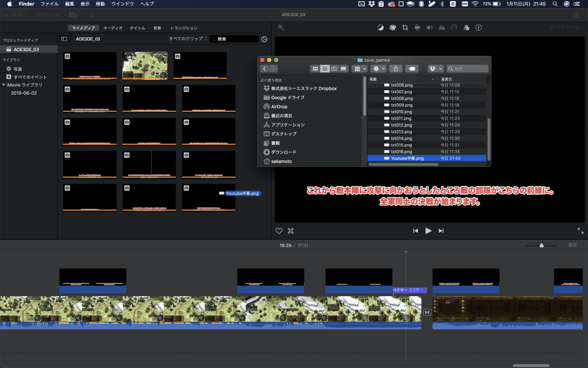
Task: Click the Dropbox icon in the menu bar
Action: pos(372,4)
